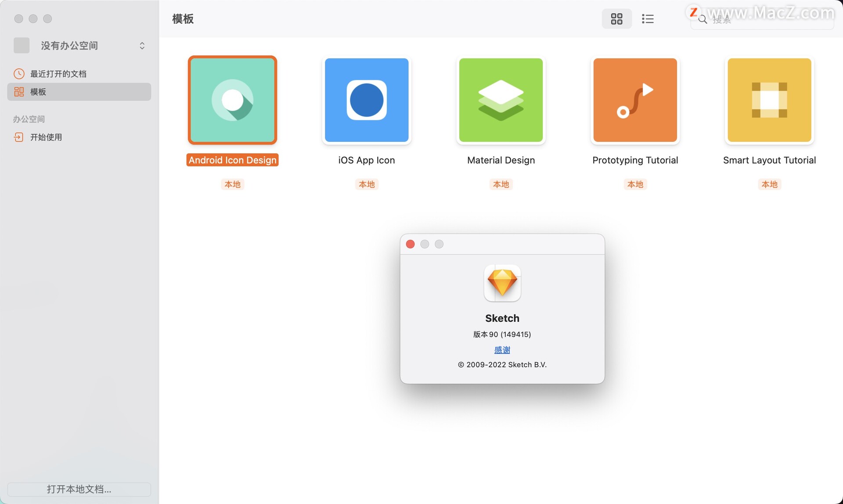Screen dimensions: 843x504
Task: Click the clock icon beside recent documents
Action: pyautogui.click(x=19, y=74)
